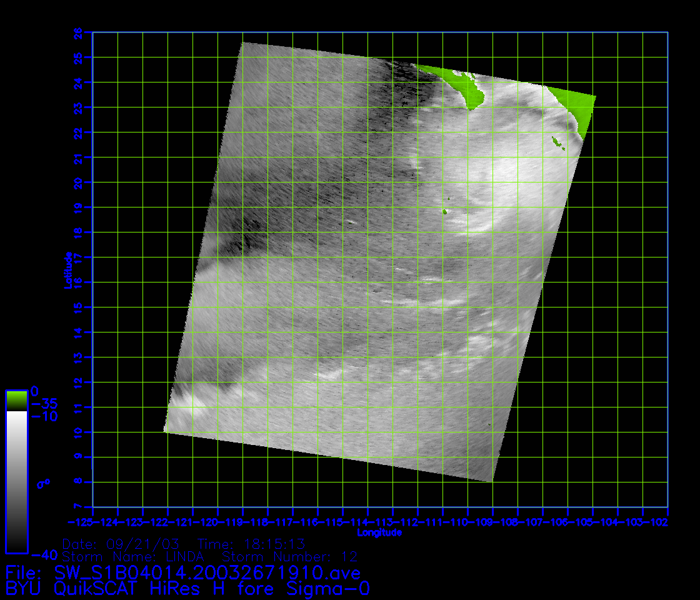700x600 pixels.
Task: Click the "Time: 18:15:13" text
Action: click(251, 544)
